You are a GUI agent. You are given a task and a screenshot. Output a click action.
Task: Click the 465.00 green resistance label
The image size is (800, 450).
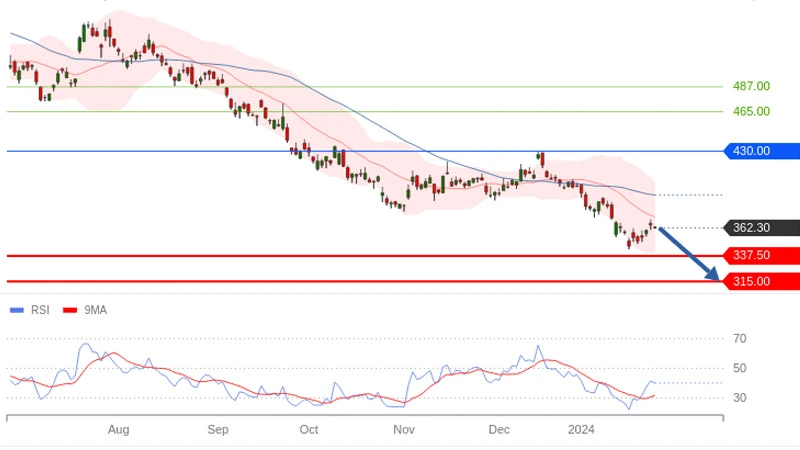[751, 111]
